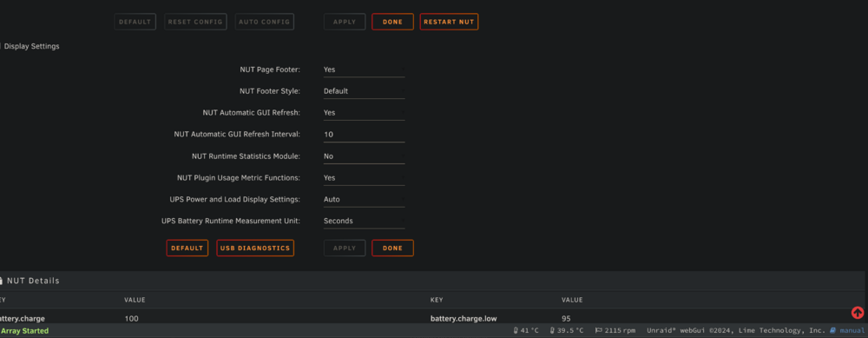Click the manual book icon in the footer

pyautogui.click(x=832, y=331)
